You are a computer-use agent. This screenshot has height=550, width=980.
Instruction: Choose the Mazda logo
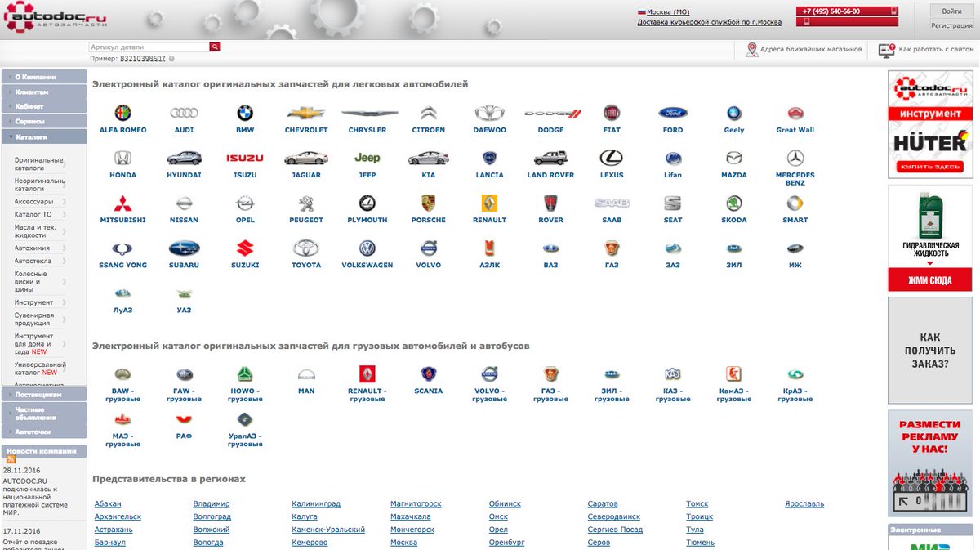(x=734, y=158)
